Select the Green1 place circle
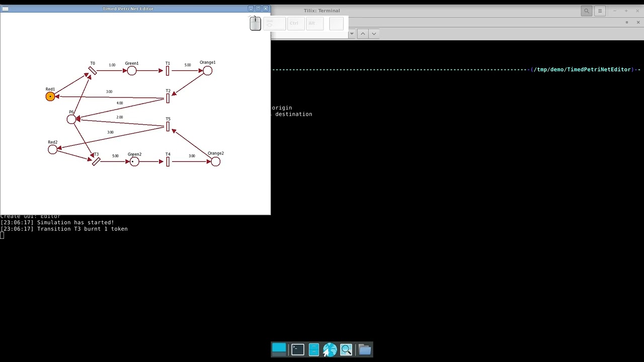The width and height of the screenshot is (644, 362). pos(132,71)
